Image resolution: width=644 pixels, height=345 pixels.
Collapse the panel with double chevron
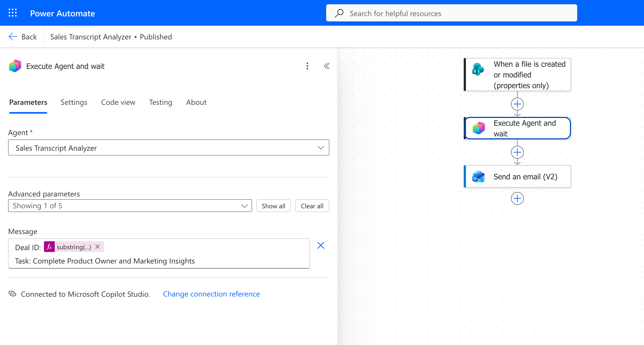point(327,66)
